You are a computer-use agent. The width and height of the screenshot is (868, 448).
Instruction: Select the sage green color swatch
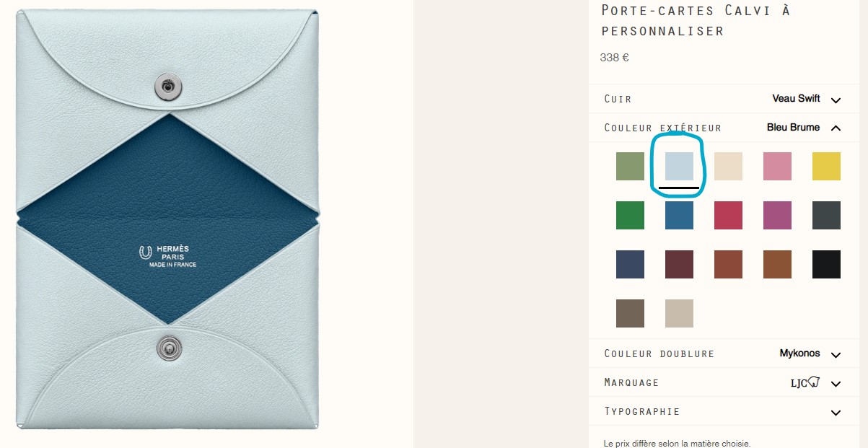(630, 166)
